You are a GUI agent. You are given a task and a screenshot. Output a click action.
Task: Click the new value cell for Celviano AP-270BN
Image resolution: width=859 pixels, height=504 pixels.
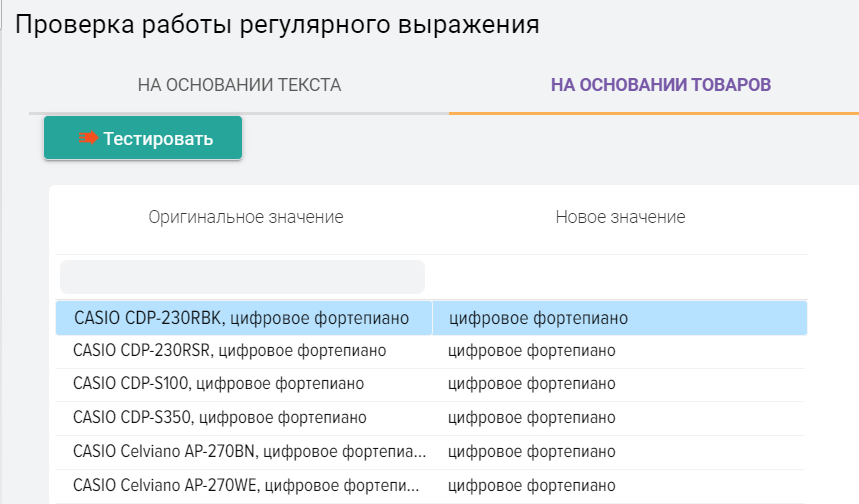click(x=531, y=451)
